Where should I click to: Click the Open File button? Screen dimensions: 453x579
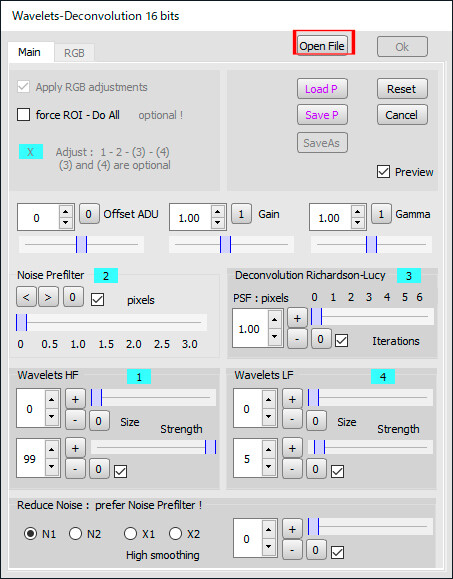[322, 46]
